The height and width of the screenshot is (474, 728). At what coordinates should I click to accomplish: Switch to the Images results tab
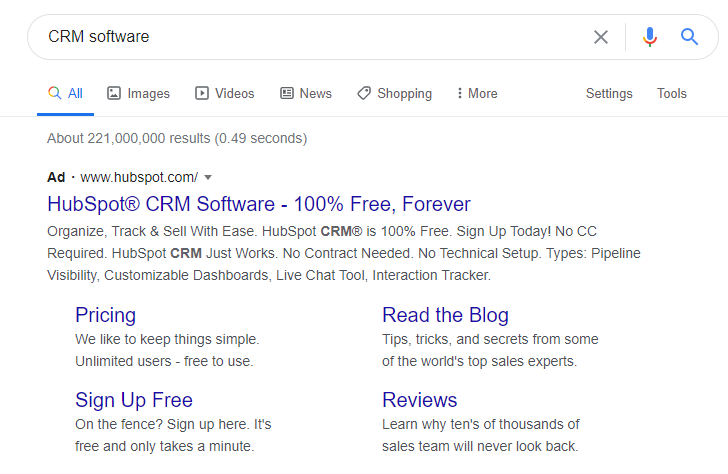(x=138, y=93)
